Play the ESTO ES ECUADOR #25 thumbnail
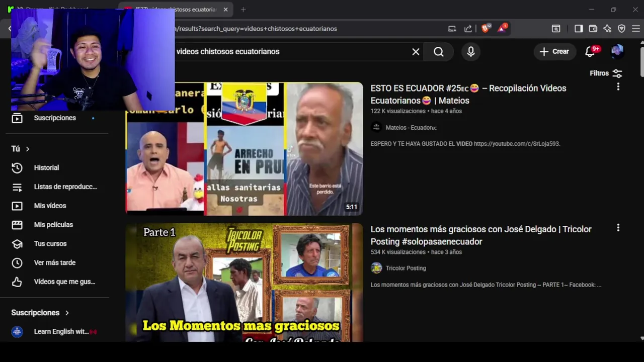The width and height of the screenshot is (644, 362). click(x=244, y=149)
